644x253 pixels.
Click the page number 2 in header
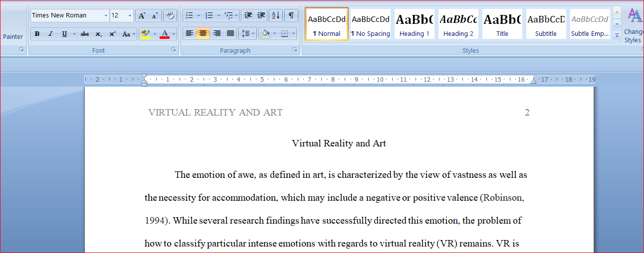click(x=527, y=113)
